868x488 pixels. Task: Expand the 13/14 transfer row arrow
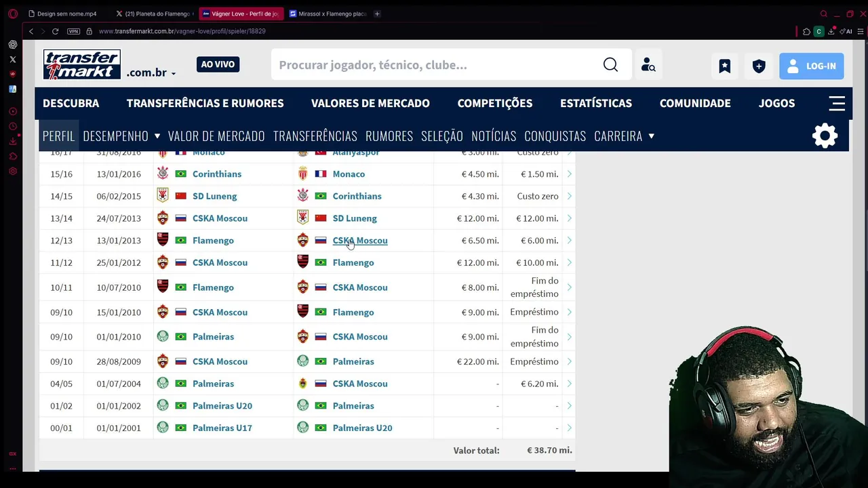(x=569, y=218)
